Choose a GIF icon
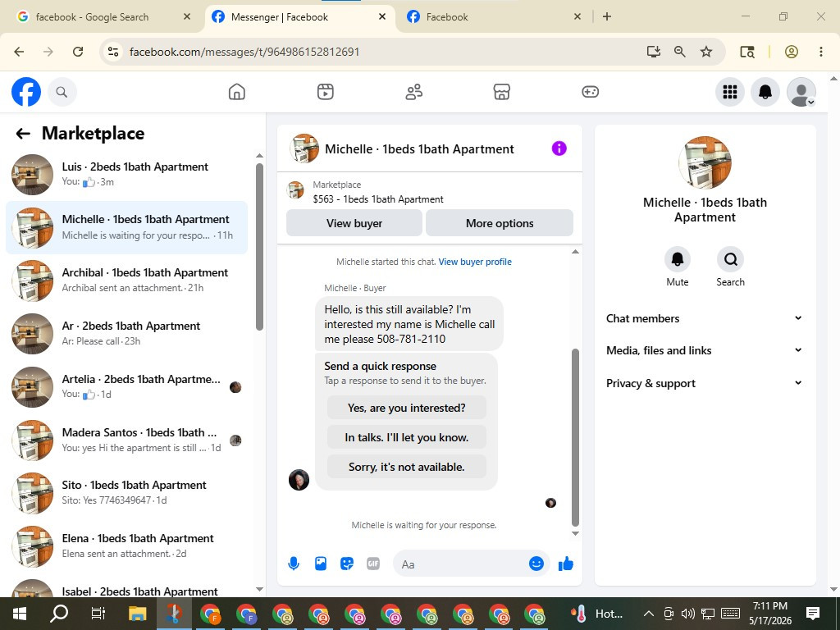840x630 pixels. (373, 564)
